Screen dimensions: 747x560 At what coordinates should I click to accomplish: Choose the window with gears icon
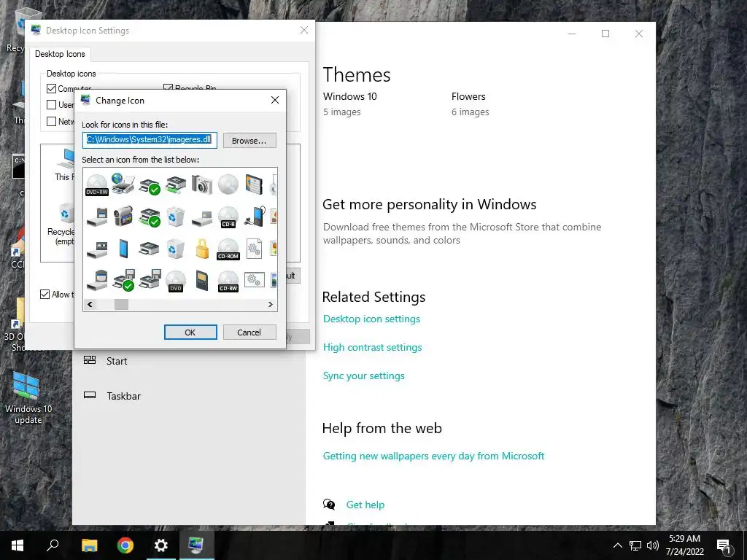[255, 280]
